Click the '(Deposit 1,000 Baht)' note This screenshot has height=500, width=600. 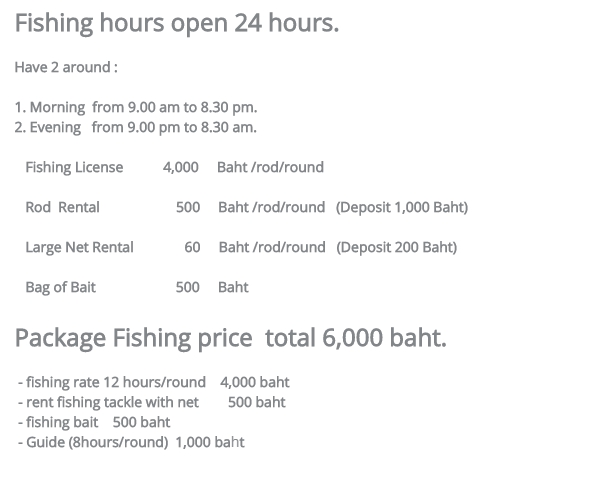tap(402, 207)
